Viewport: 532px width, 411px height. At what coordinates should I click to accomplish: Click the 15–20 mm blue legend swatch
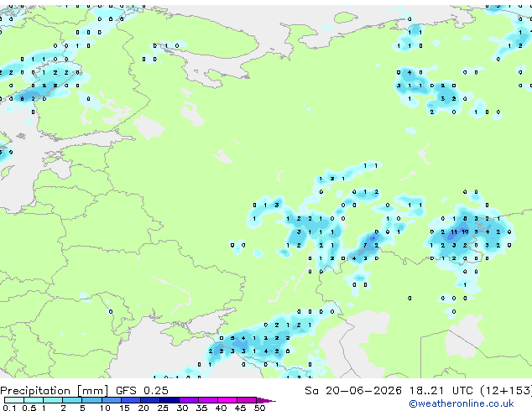131,400
